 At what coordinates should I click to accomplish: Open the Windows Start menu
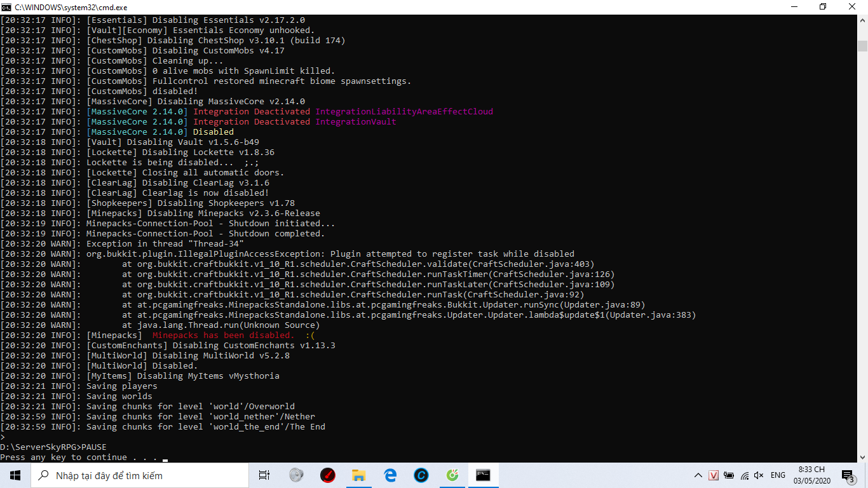[x=15, y=475]
